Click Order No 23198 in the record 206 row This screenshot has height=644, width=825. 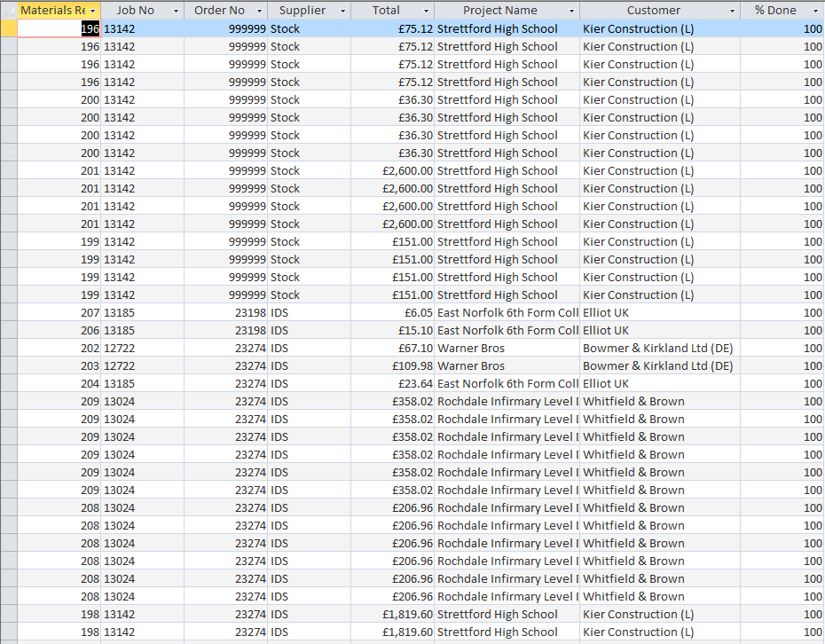coord(250,330)
